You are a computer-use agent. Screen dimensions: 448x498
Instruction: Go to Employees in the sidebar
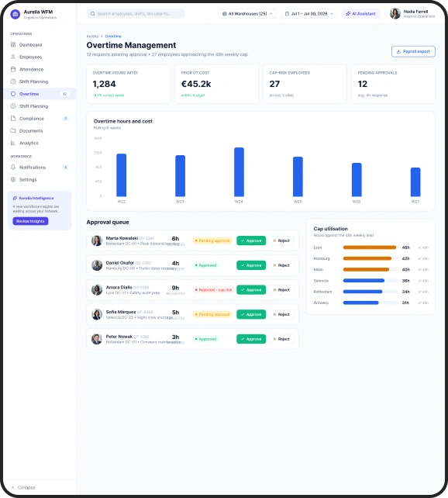[x=40, y=57]
